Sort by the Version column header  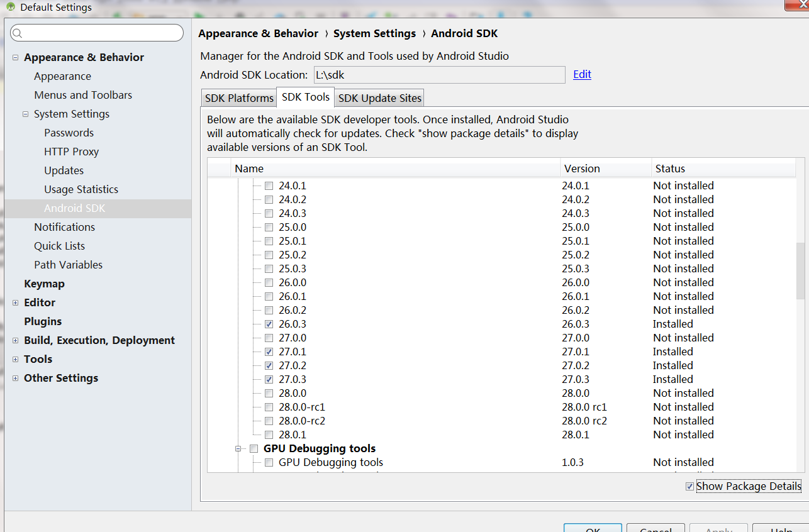606,169
